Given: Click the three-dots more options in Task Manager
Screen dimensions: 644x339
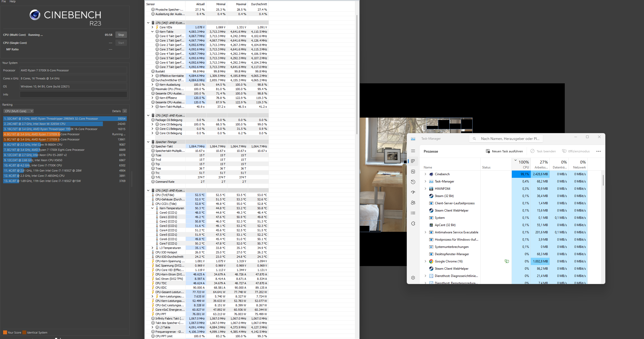Looking at the screenshot, I should 599,151.
